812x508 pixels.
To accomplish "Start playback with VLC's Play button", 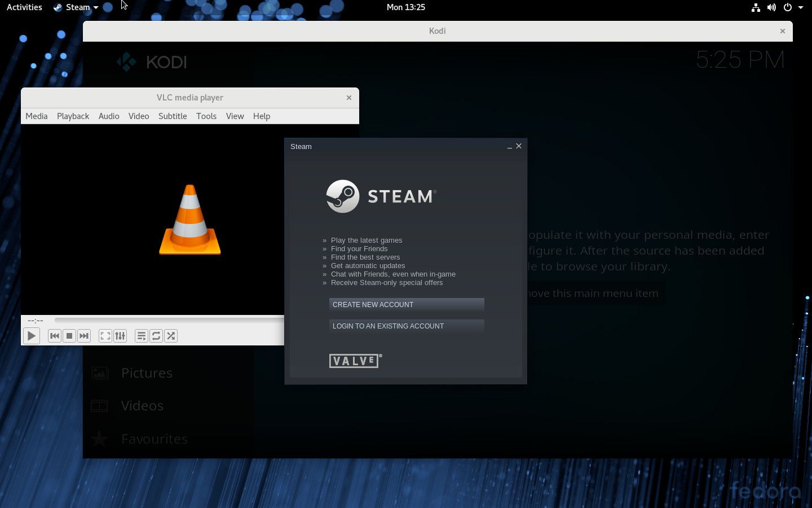I will [32, 335].
